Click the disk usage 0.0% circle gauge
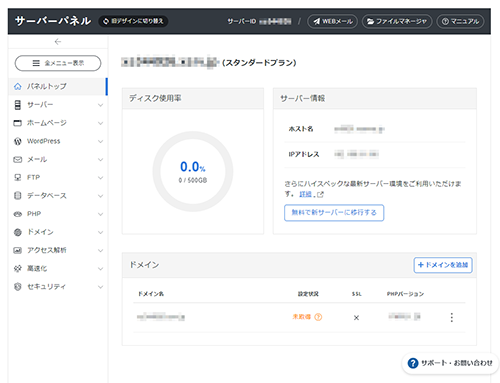The image size is (500, 383). tap(193, 171)
